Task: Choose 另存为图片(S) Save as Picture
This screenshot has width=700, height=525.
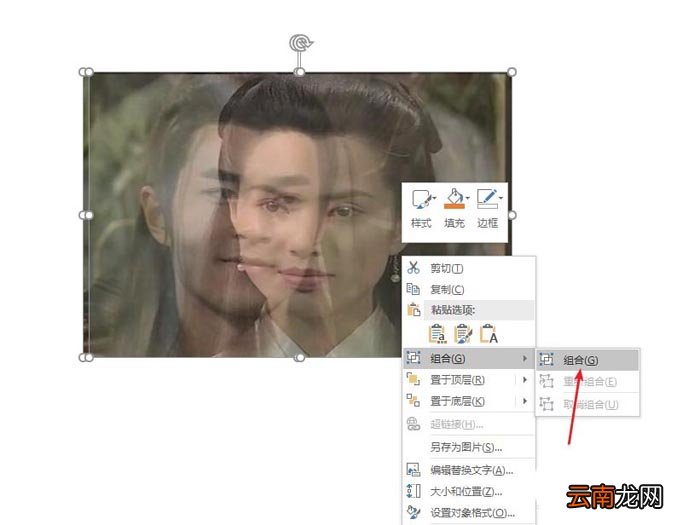Action: coord(469,447)
